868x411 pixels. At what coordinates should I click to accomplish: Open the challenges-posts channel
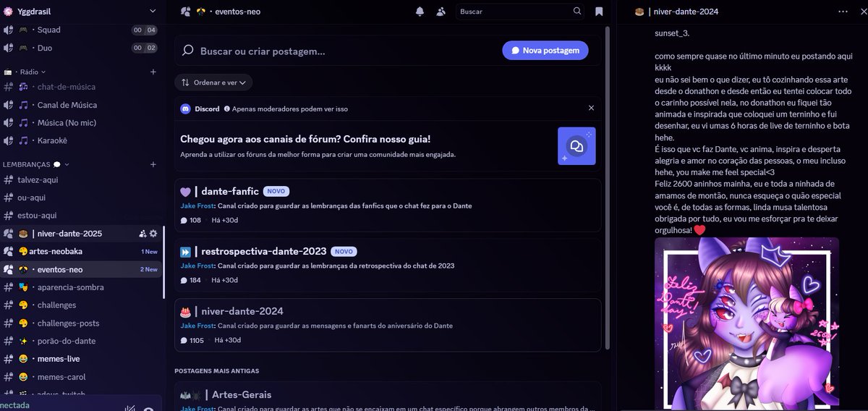click(80, 323)
